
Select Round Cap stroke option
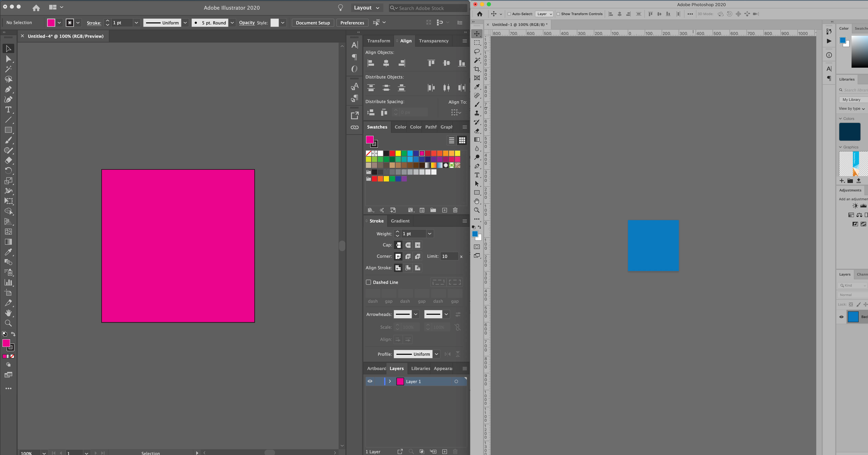(x=408, y=245)
